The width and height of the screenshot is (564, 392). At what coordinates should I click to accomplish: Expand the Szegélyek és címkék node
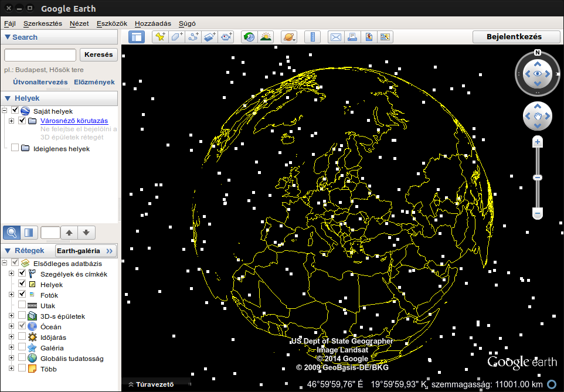pyautogui.click(x=12, y=273)
